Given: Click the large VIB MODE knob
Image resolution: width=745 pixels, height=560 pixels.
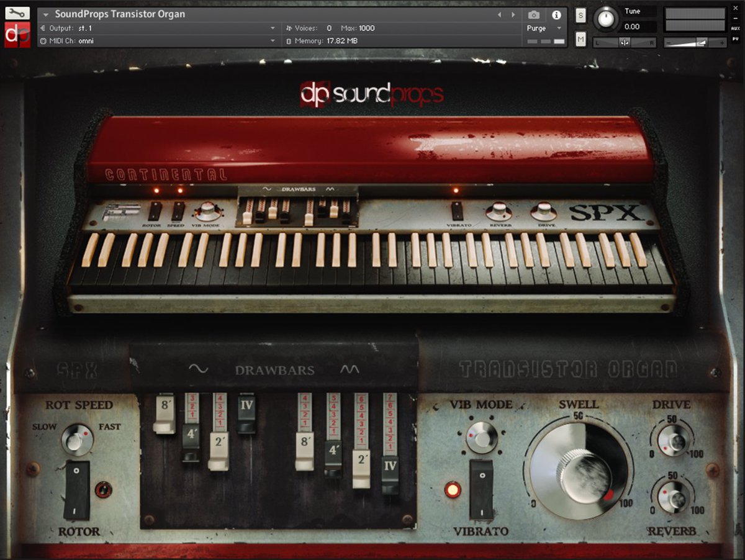Looking at the screenshot, I should (x=482, y=436).
